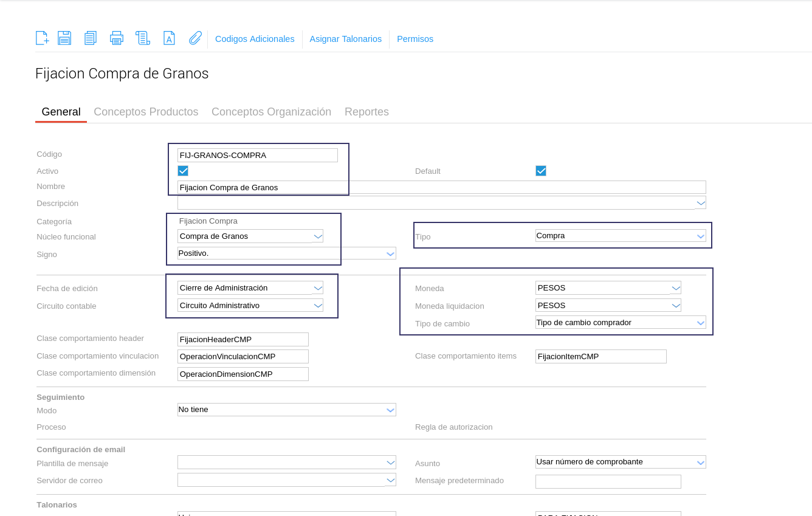Switch to the Conceptos Productos tab
812x516 pixels.
[x=146, y=112]
